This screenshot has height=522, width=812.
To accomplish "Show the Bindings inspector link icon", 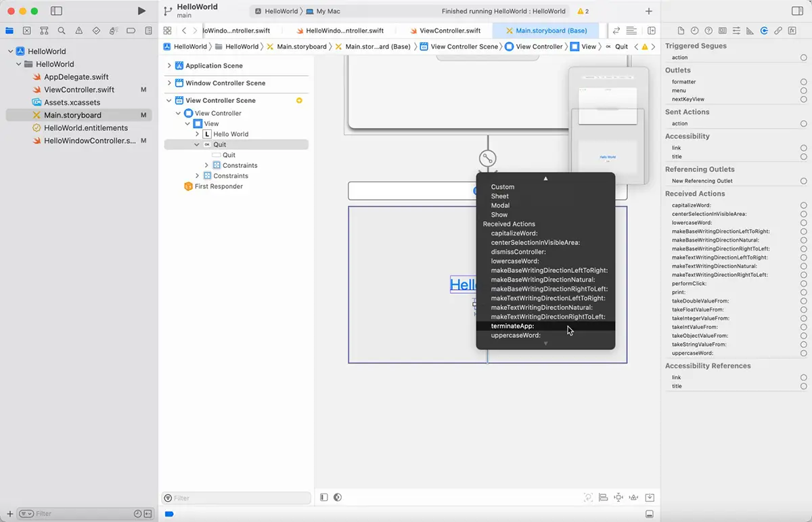I will pos(778,30).
